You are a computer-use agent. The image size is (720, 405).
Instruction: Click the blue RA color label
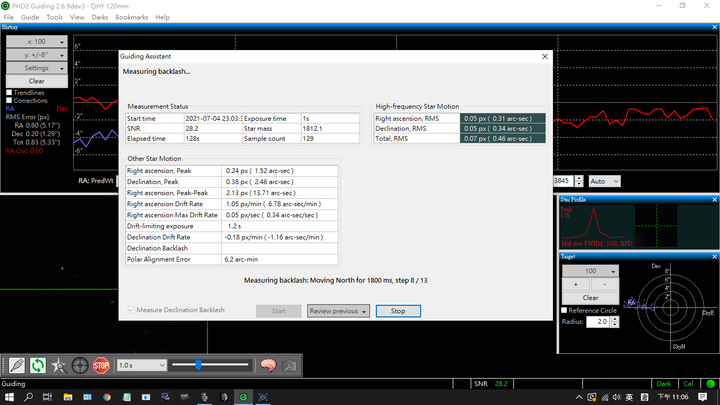click(10, 109)
